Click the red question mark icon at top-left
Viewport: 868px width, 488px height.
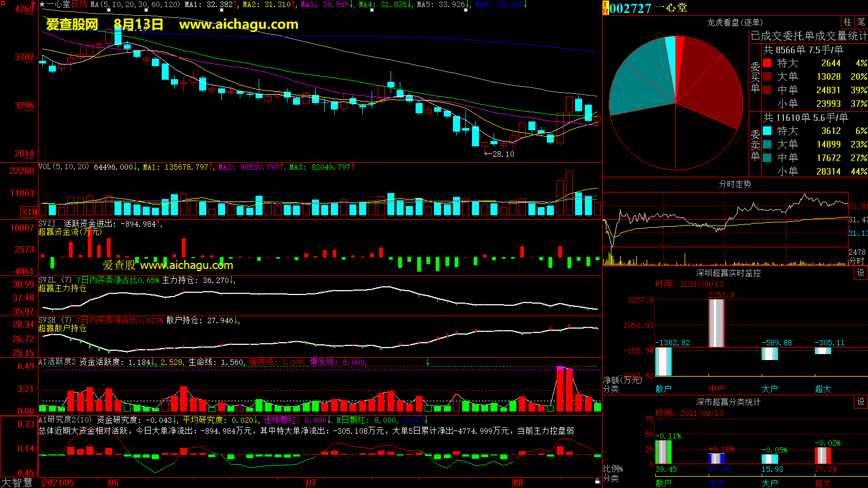34,5
